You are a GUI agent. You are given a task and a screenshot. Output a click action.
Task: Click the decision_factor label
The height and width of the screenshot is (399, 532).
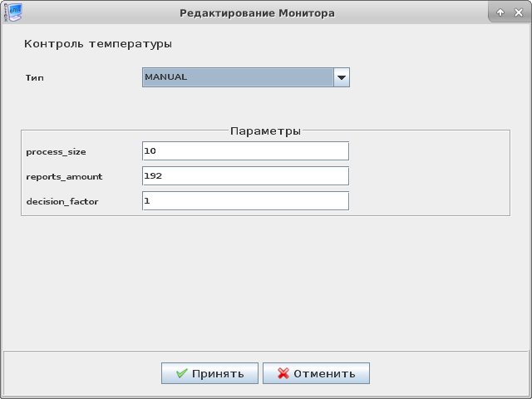(62, 201)
